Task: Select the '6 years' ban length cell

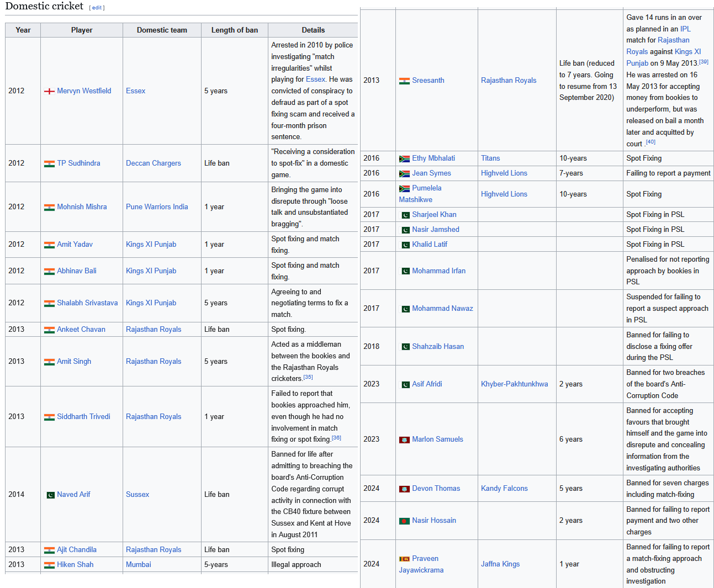Action: tap(590, 439)
